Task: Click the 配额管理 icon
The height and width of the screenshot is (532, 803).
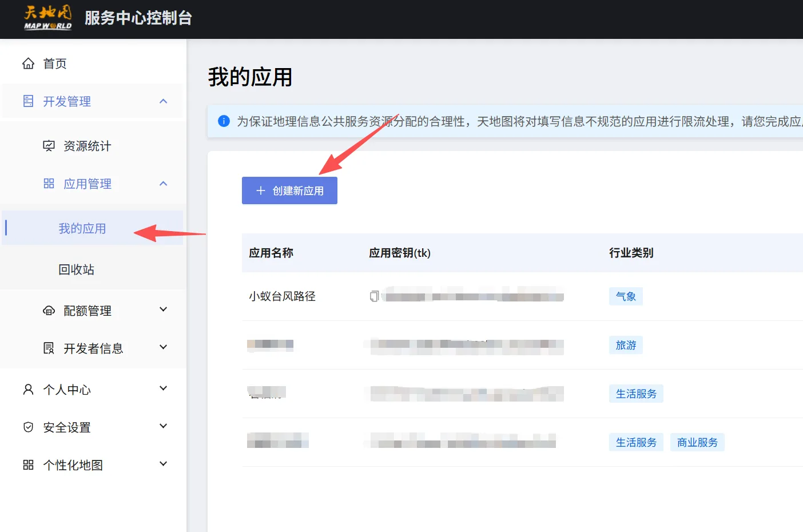Action: [x=49, y=311]
